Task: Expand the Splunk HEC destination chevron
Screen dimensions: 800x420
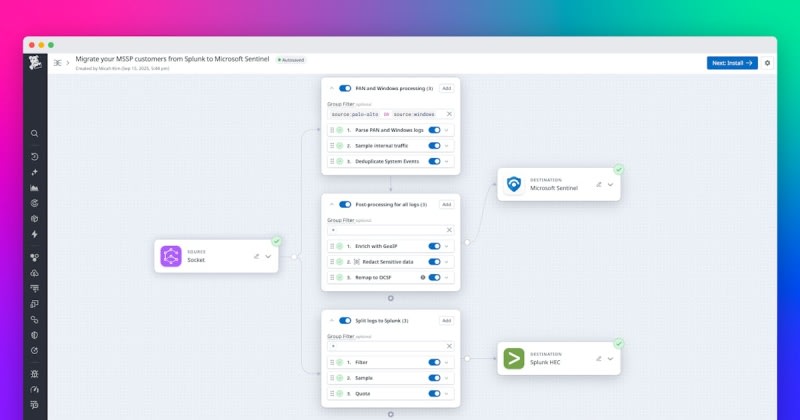Action: pos(610,358)
